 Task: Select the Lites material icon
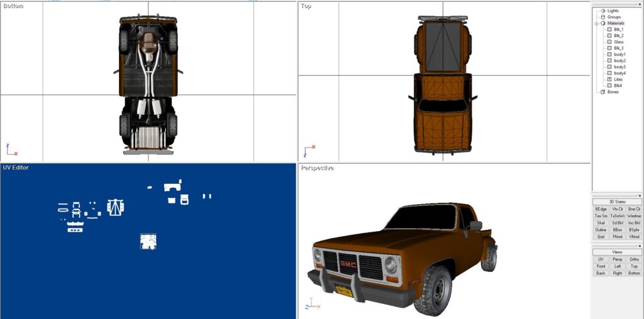(609, 80)
